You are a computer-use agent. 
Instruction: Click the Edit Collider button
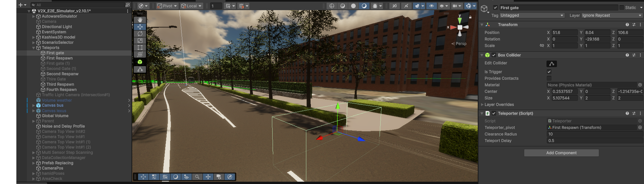pyautogui.click(x=551, y=64)
